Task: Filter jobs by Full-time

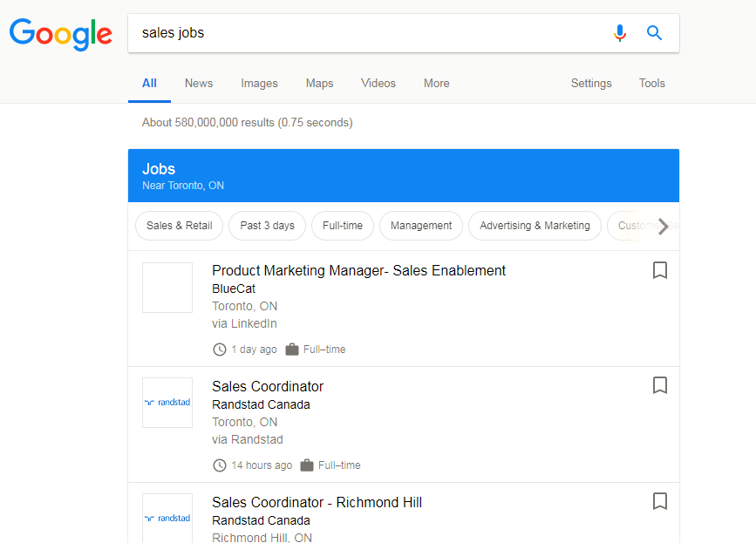Action: [x=343, y=226]
